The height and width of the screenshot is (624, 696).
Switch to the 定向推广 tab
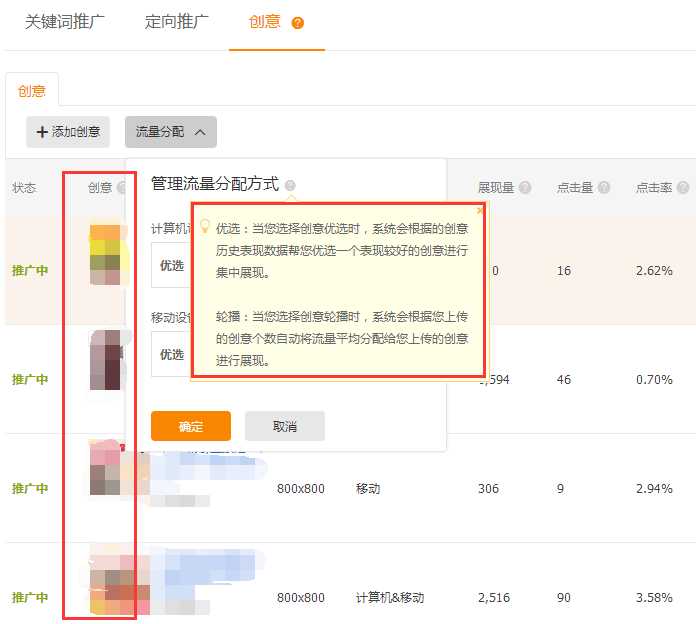click(176, 22)
